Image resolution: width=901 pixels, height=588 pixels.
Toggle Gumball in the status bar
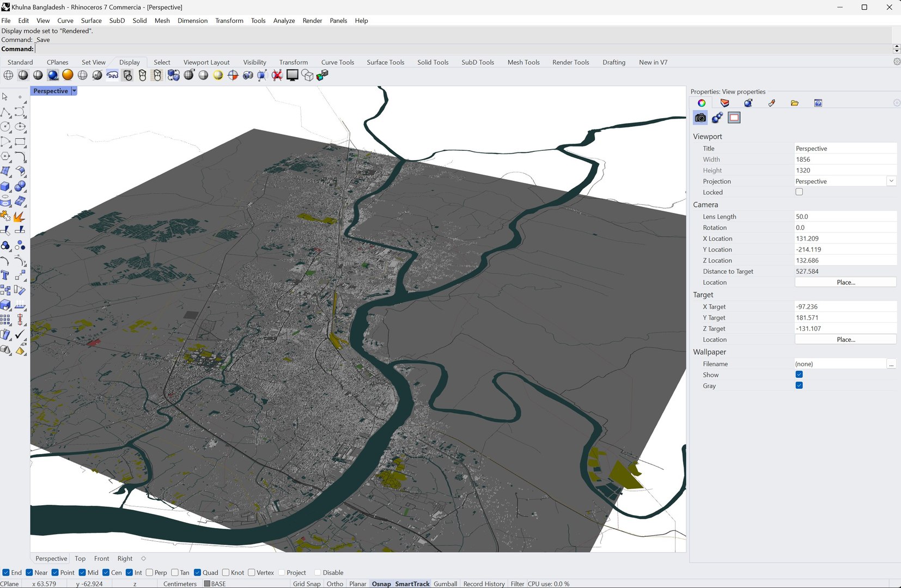click(445, 584)
